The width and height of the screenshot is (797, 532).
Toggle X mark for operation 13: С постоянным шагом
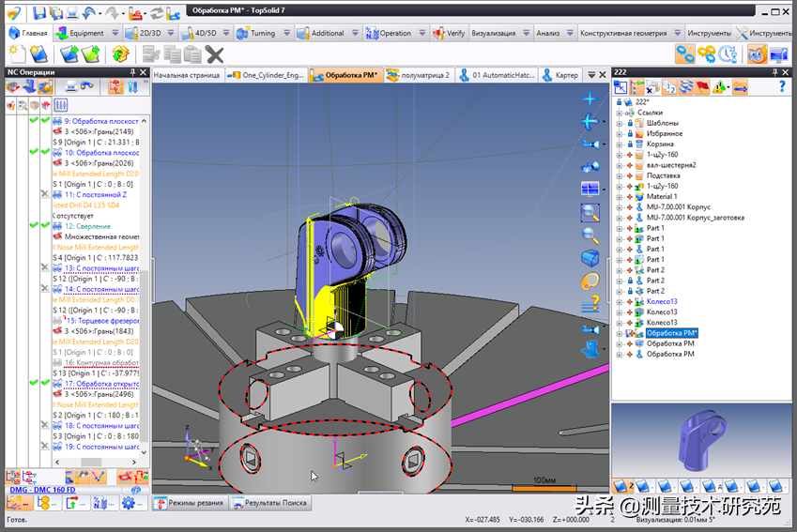pos(45,267)
